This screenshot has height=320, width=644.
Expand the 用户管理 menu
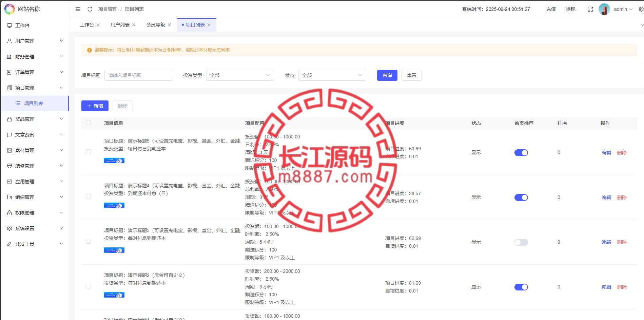point(35,41)
